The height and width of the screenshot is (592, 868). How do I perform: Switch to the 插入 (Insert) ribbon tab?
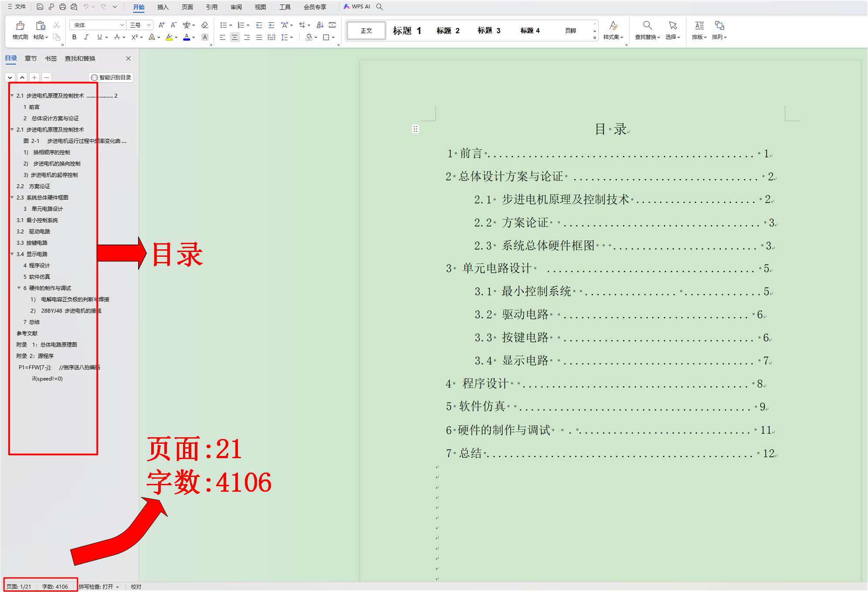[163, 7]
